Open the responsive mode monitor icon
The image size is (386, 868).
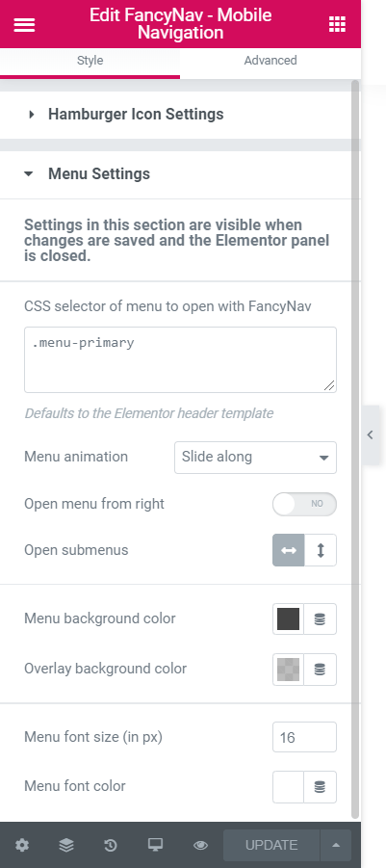coord(155,845)
